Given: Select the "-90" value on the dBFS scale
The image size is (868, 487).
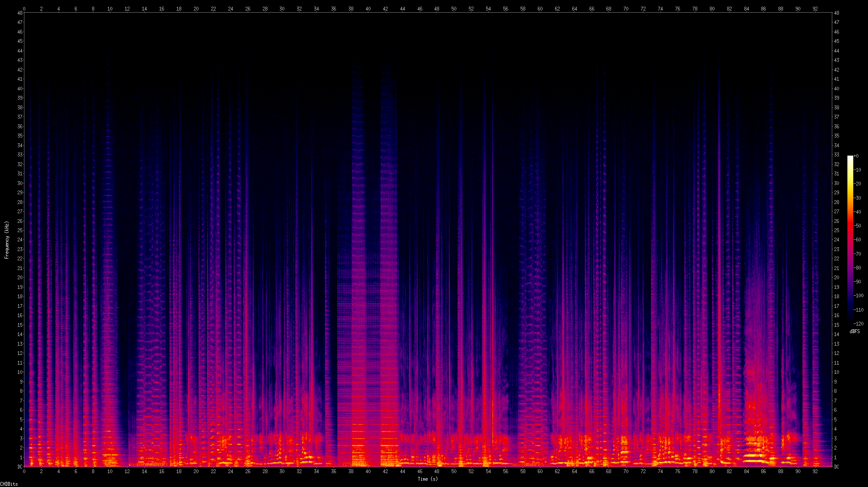Looking at the screenshot, I should pyautogui.click(x=857, y=282).
